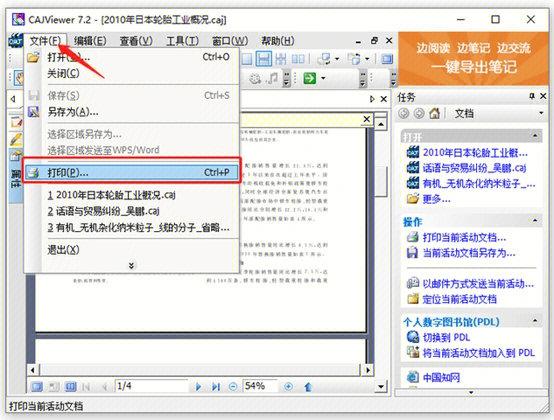Click the music note toolbar icon
The height and width of the screenshot is (420, 554).
(272, 78)
